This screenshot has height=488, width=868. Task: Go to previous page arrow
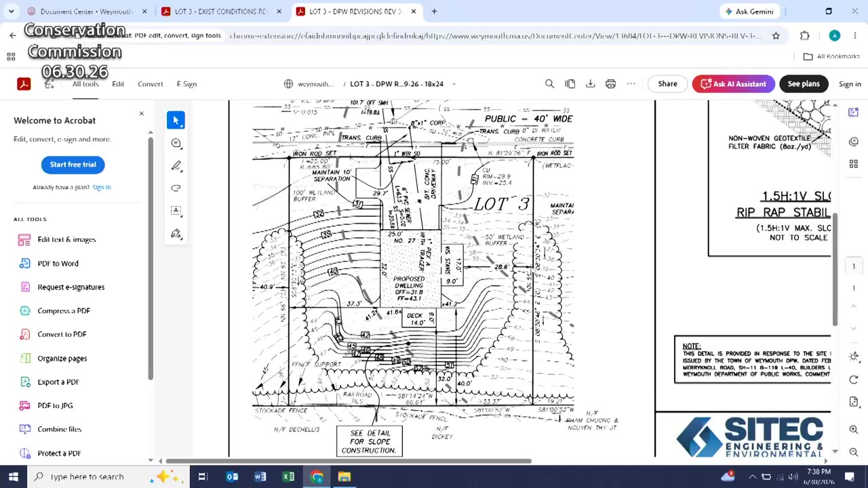click(x=853, y=306)
